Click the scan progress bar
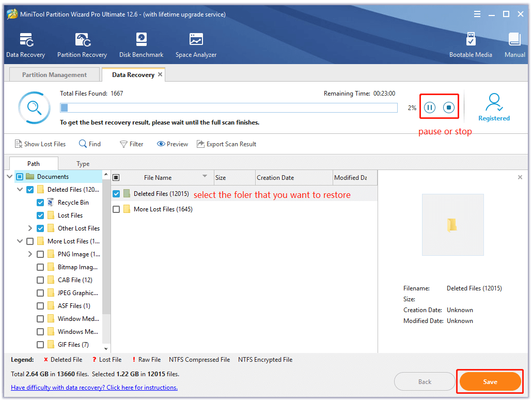Image resolution: width=532 pixels, height=400 pixels. point(228,107)
